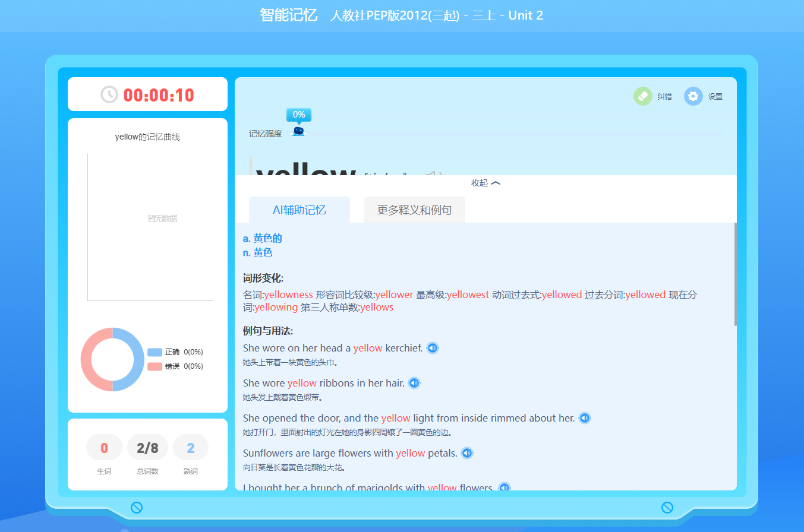Open the 更多释义和例句 tab
Image resolution: width=804 pixels, height=532 pixels.
[415, 210]
